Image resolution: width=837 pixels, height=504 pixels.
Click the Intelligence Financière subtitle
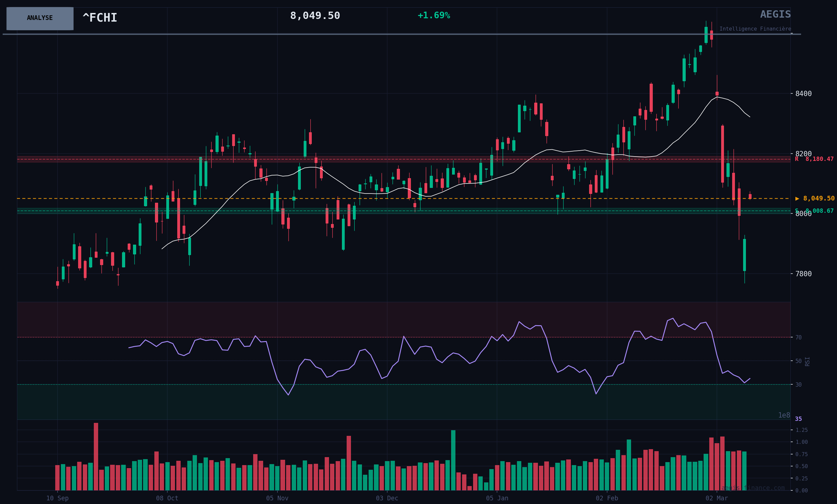point(755,29)
